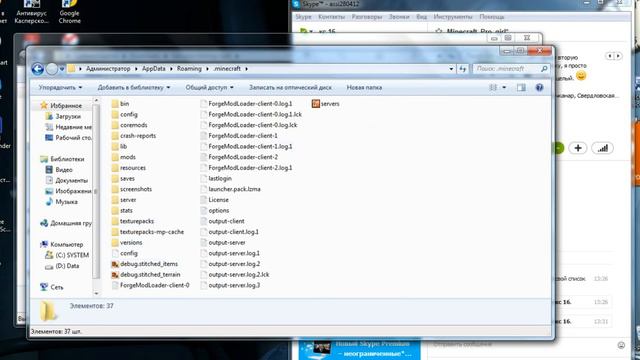The height and width of the screenshot is (360, 640).
Task: Click the plus button in Skype window
Action: (x=578, y=148)
